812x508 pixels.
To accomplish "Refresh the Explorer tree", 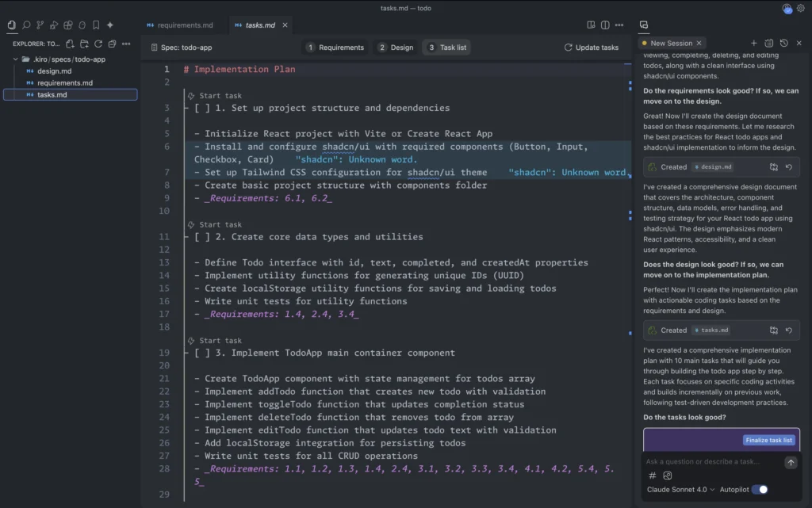I will (x=98, y=44).
